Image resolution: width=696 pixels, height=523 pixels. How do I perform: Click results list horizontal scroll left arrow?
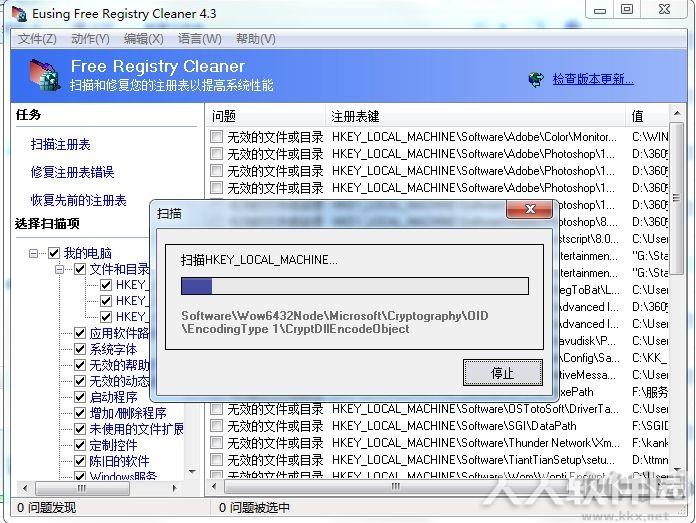point(215,487)
